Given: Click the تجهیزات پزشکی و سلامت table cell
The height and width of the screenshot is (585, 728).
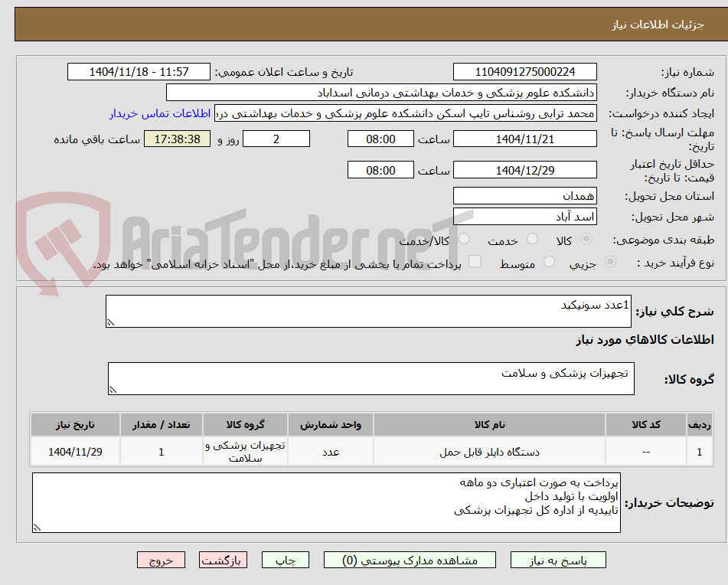Looking at the screenshot, I should (x=245, y=452).
